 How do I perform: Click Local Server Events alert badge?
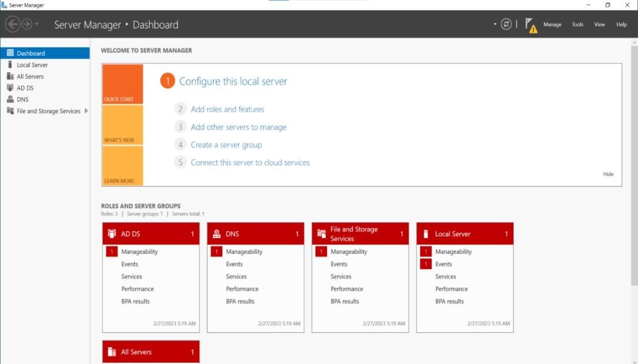426,264
